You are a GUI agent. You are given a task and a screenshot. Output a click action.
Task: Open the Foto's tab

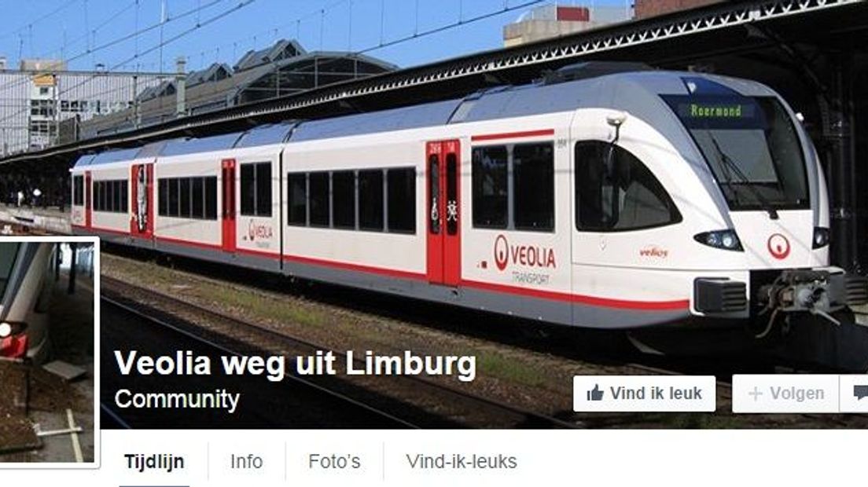tap(334, 462)
